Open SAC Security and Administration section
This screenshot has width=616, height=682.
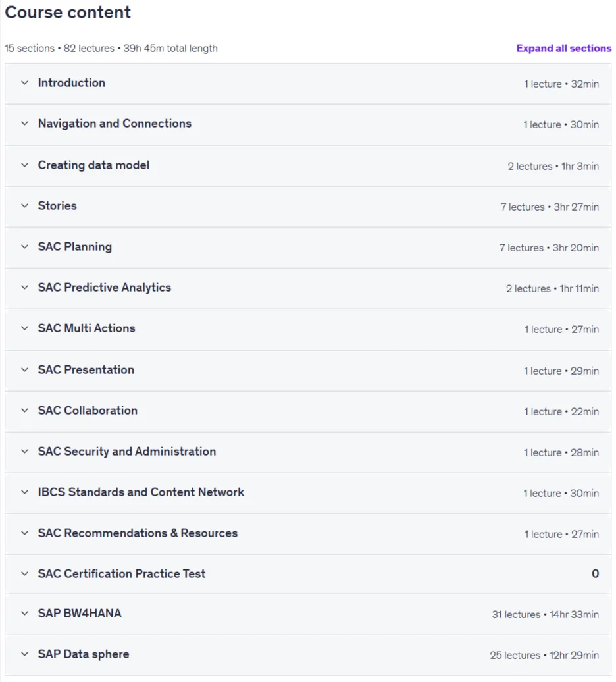click(x=127, y=452)
